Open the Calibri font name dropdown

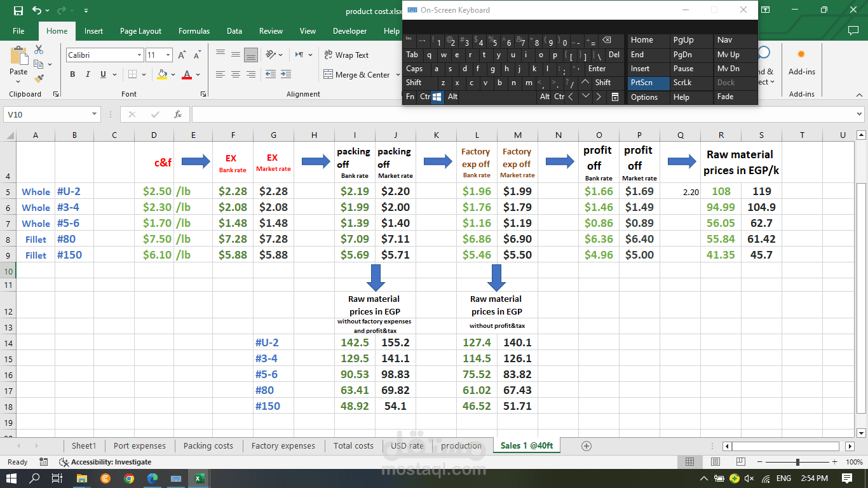(139, 55)
